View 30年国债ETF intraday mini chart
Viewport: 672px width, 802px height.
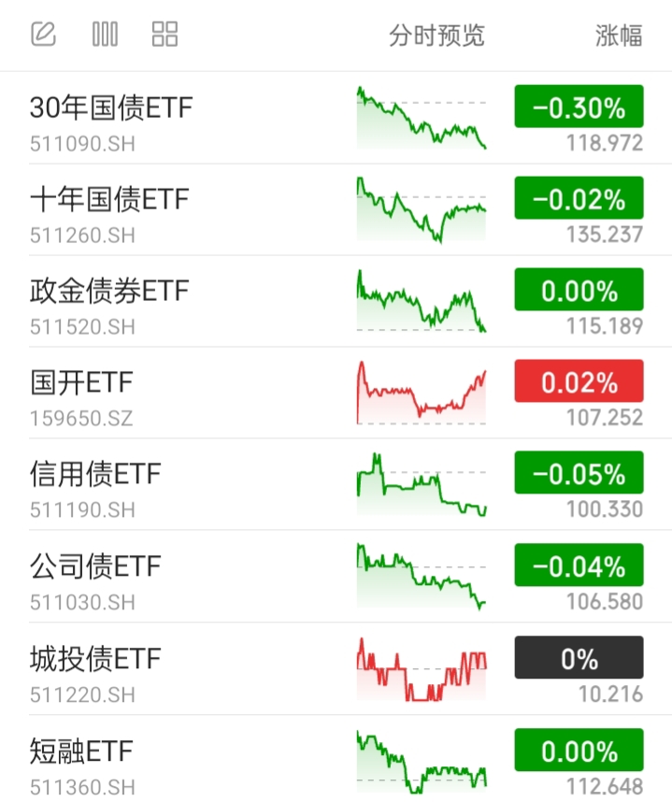[422, 118]
